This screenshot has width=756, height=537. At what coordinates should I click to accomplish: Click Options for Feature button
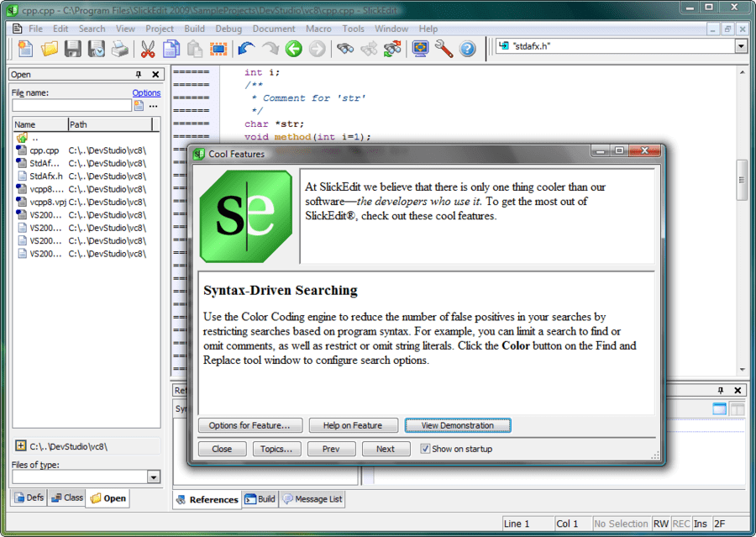[250, 425]
